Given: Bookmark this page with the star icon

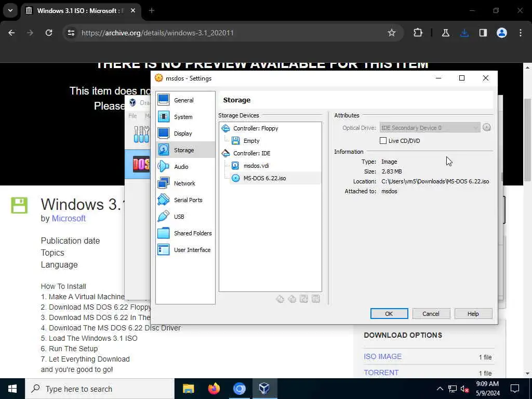Looking at the screenshot, I should pyautogui.click(x=392, y=33).
